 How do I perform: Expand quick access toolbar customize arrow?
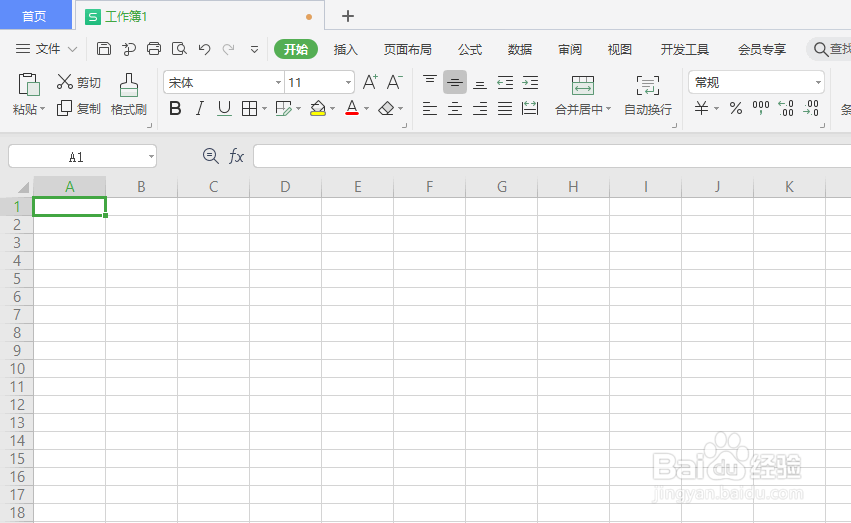click(254, 49)
